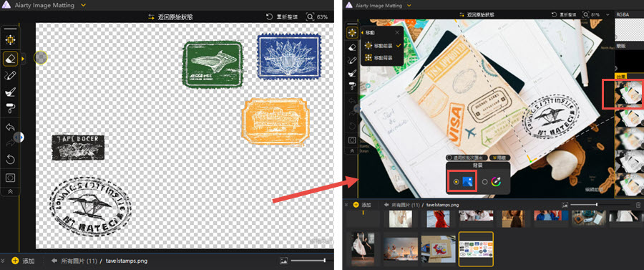Click the blue image background icon
The height and width of the screenshot is (270, 644).
[x=467, y=181]
